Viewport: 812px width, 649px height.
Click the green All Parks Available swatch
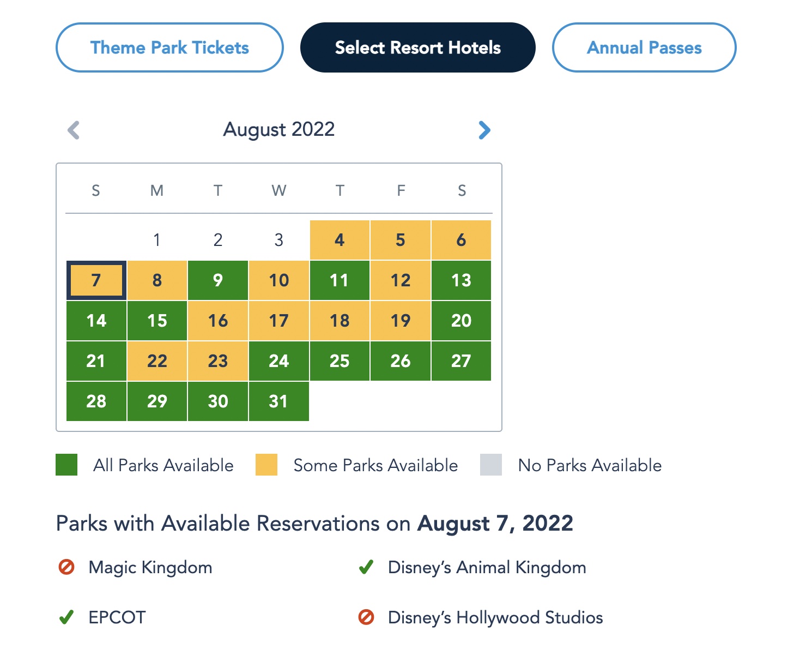point(66,465)
